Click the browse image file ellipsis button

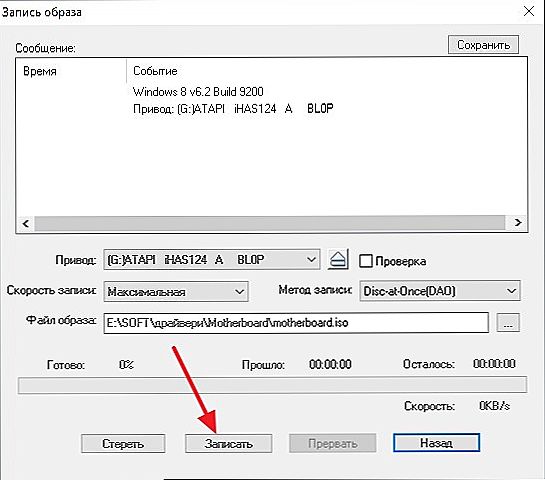pyautogui.click(x=508, y=323)
